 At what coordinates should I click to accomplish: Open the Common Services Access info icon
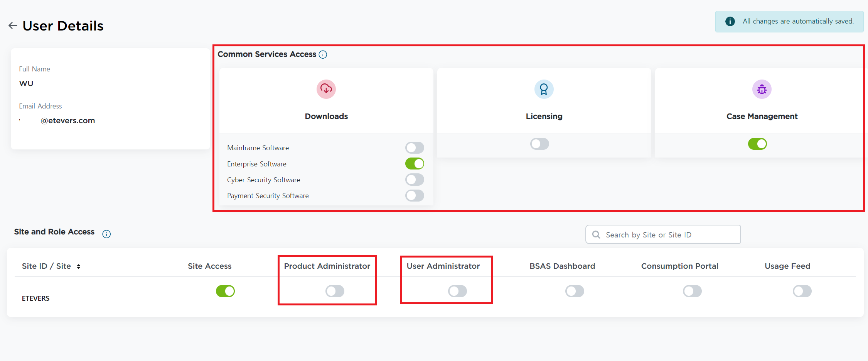tap(323, 55)
